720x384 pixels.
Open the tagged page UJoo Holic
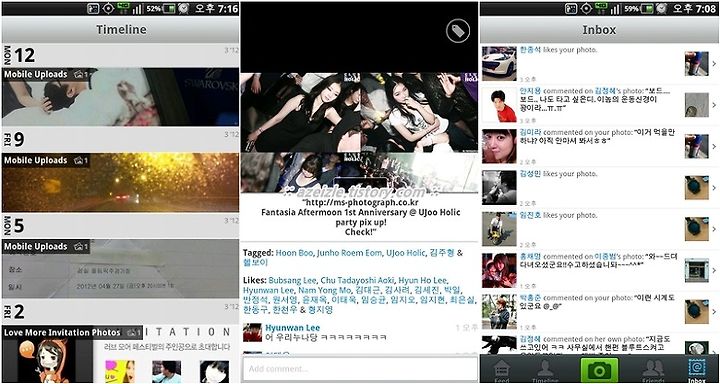click(405, 253)
